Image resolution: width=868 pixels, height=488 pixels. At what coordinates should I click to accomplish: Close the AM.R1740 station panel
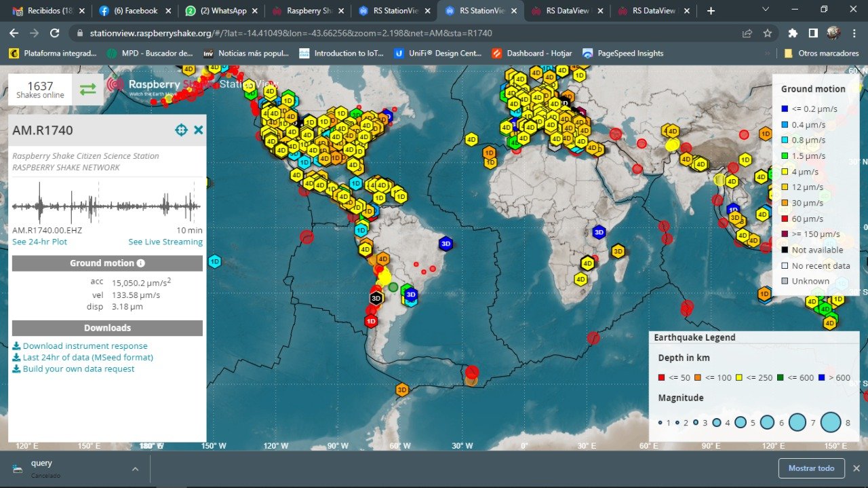point(198,130)
